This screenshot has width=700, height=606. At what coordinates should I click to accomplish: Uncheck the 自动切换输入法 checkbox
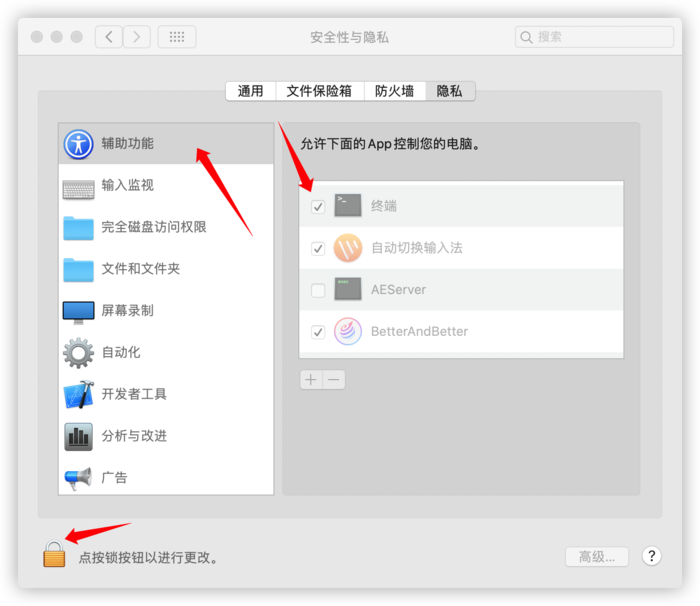[318, 248]
